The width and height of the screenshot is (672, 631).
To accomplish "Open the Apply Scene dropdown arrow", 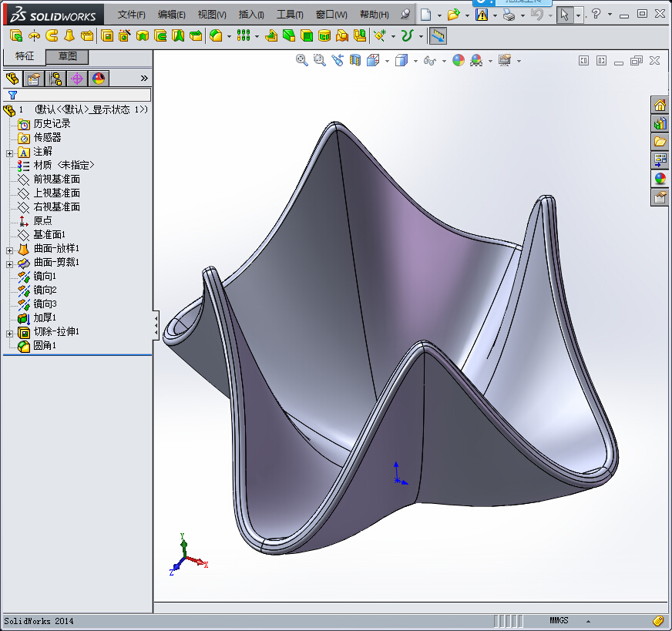I will click(x=489, y=60).
